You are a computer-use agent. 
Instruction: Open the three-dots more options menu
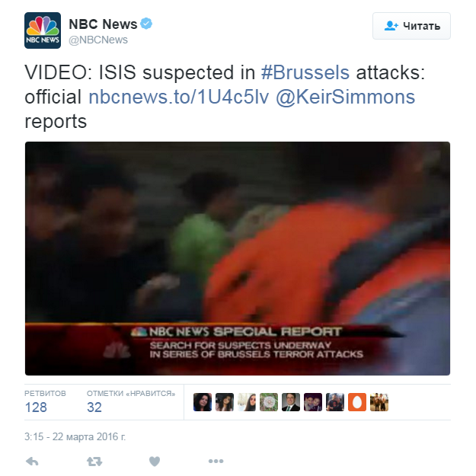point(216,461)
